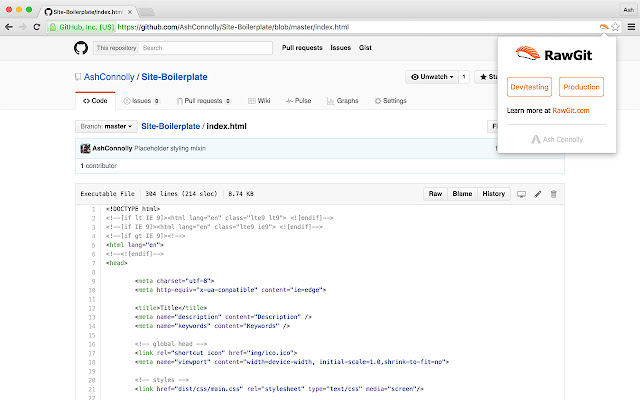Open the Graphs tab
The image size is (640, 400).
342,101
